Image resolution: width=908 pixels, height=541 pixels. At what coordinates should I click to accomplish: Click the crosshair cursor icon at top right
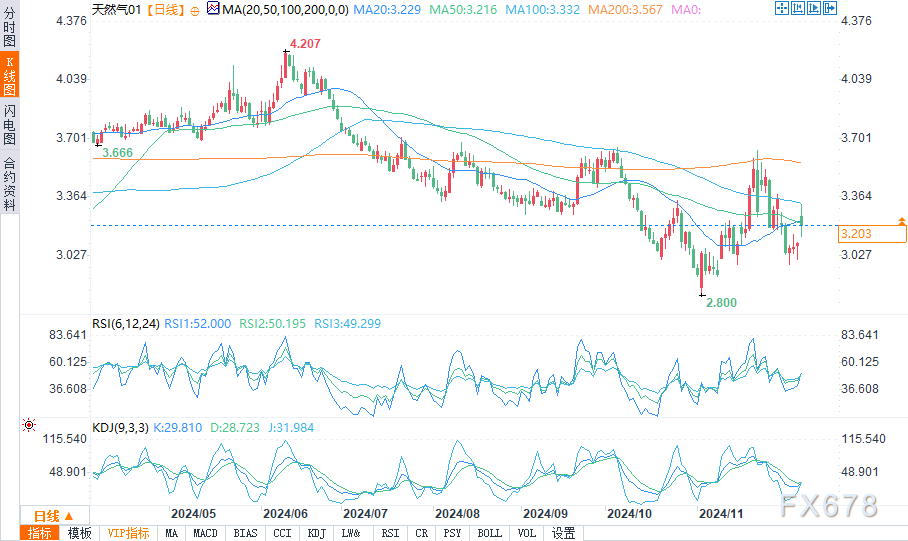tap(782, 8)
